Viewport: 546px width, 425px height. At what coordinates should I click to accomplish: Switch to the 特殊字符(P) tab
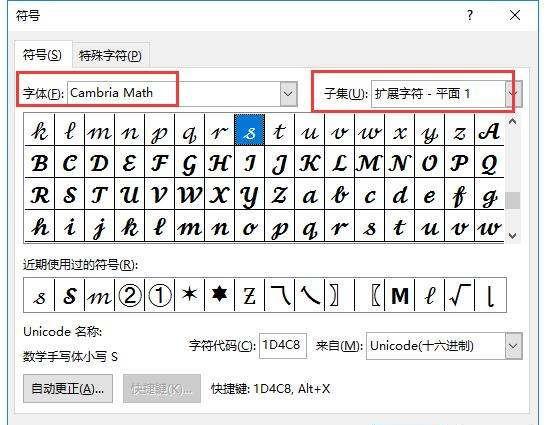coord(110,56)
